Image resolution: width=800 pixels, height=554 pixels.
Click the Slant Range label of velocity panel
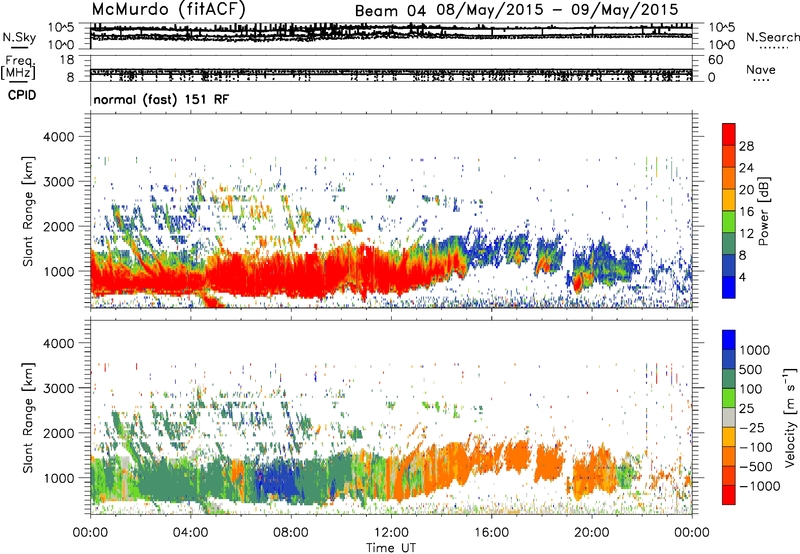pyautogui.click(x=29, y=418)
